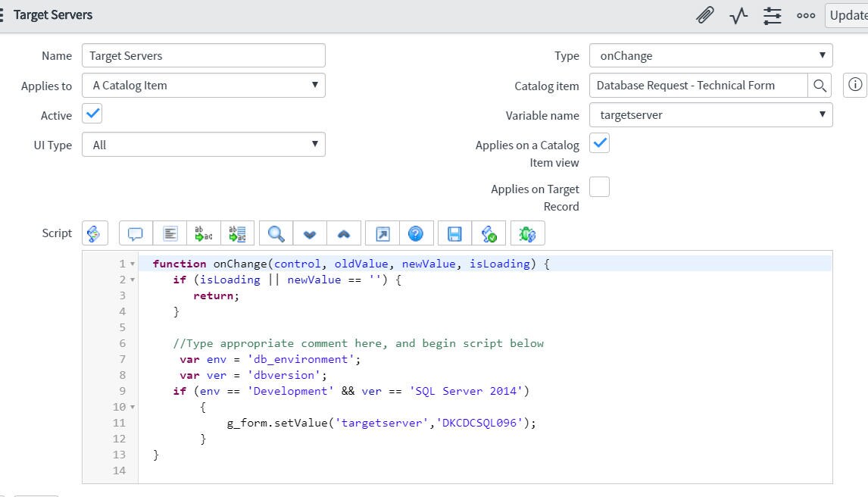Disable Applies on a Catalog Item view
Screen dimensions: 868x497
[599, 142]
